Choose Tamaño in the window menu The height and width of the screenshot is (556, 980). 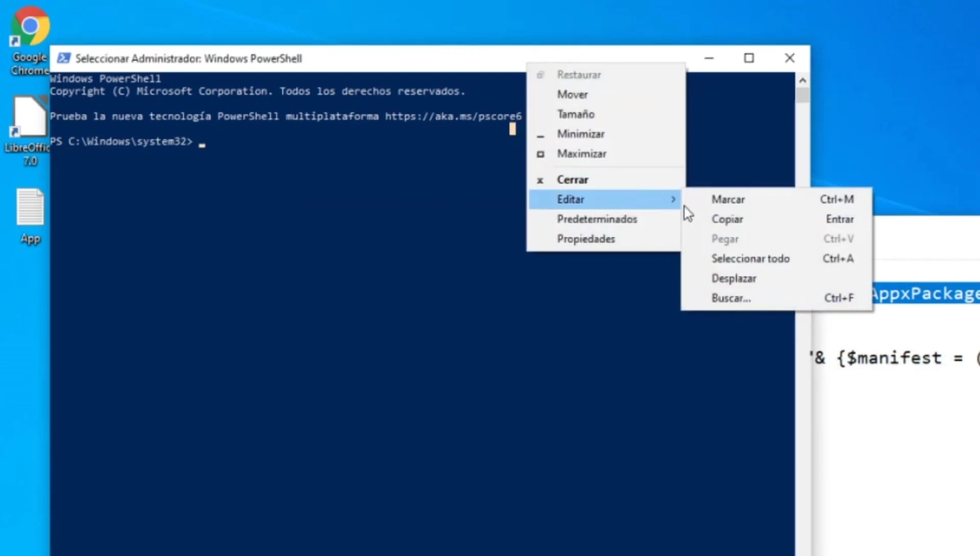tap(606, 114)
